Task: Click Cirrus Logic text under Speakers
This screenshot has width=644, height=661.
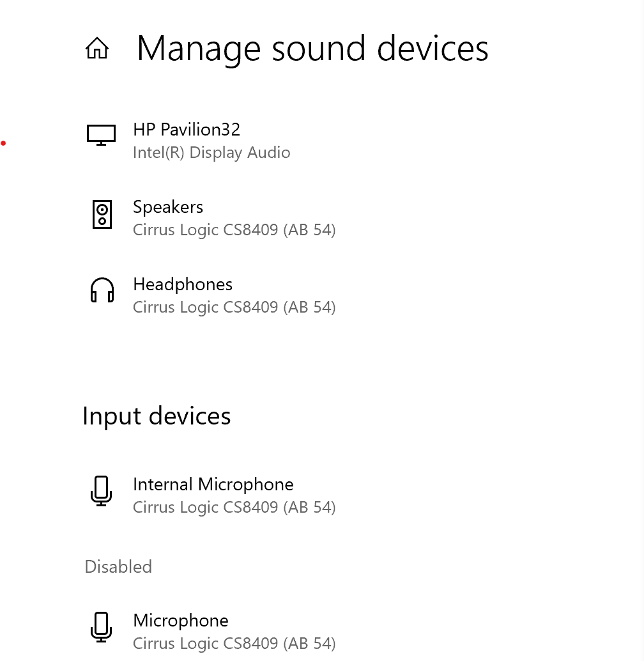Action: 234,230
